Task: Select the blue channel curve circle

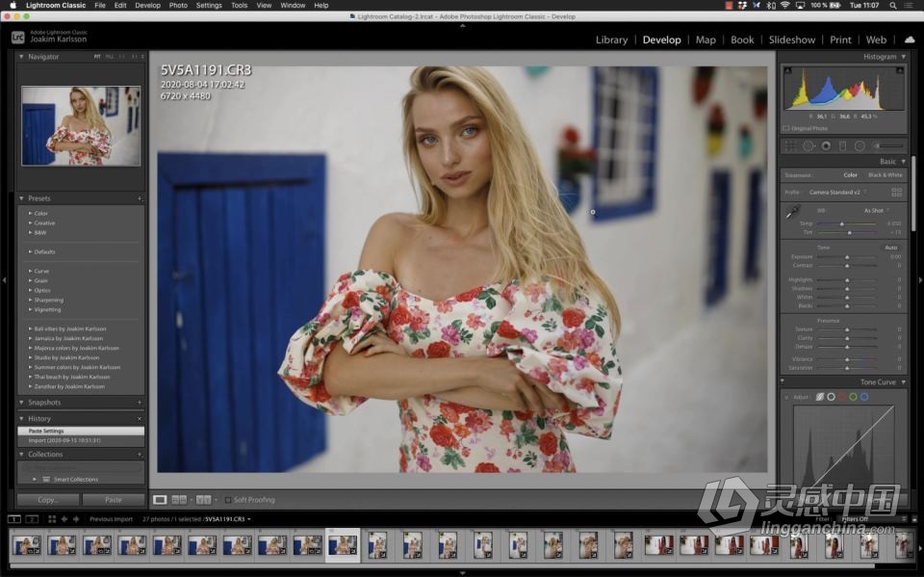Action: coord(864,397)
